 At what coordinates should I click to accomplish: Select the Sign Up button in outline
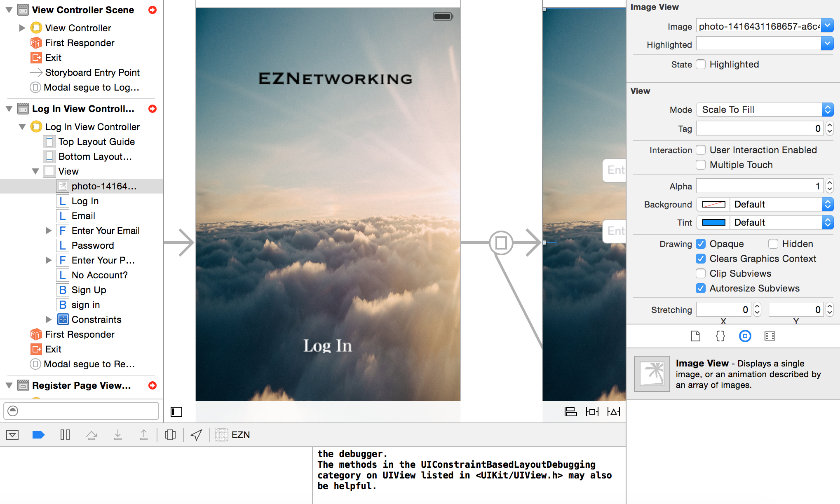coord(89,290)
